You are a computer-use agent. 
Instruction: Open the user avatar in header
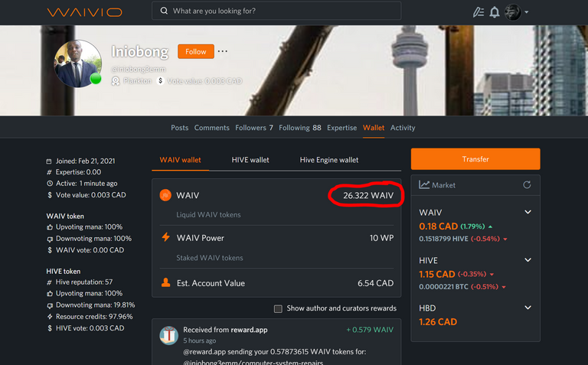coord(513,12)
